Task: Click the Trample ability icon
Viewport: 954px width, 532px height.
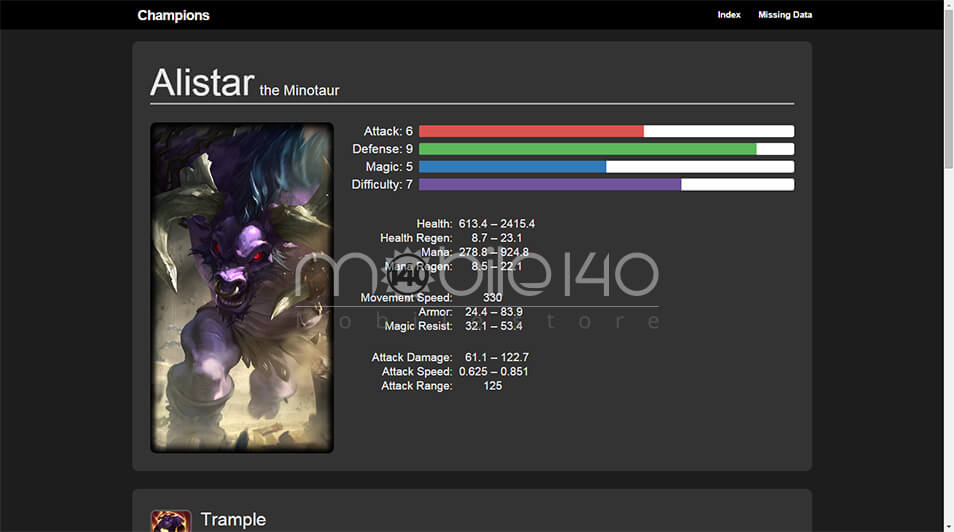Action: tap(171, 521)
